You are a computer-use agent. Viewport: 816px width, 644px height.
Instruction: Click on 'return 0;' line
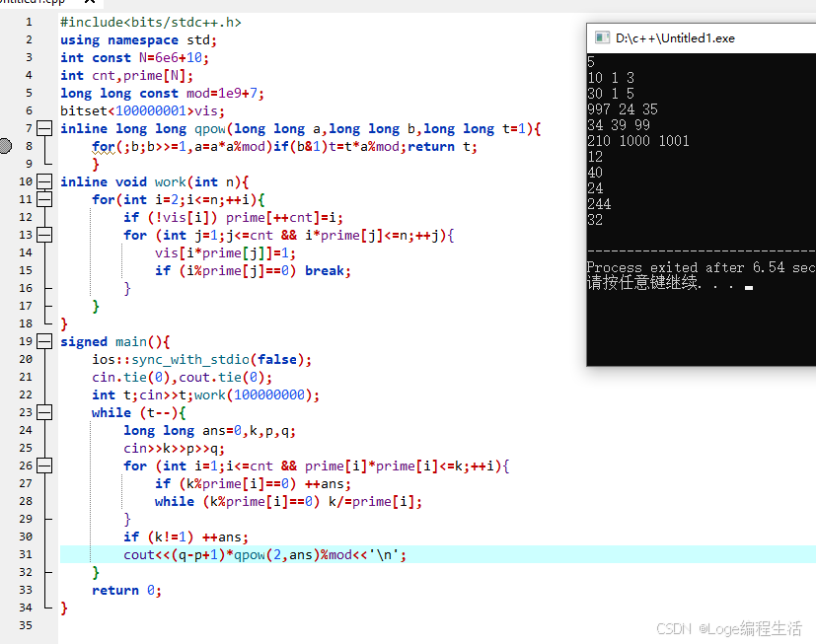[x=127, y=590]
